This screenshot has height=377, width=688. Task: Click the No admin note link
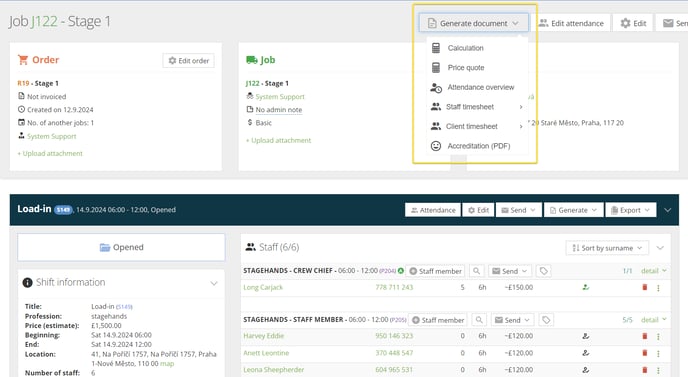[x=279, y=110]
